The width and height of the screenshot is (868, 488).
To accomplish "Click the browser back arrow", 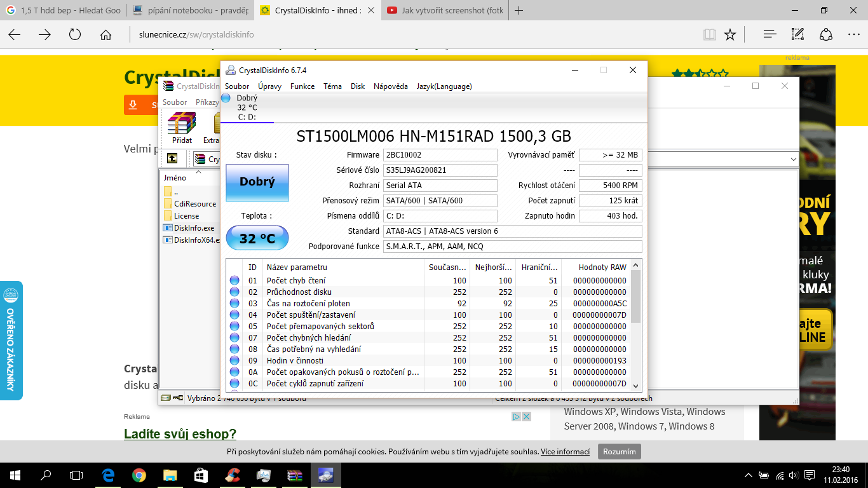I will pos(14,34).
